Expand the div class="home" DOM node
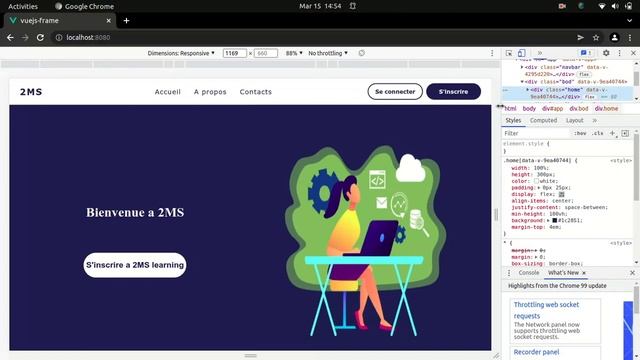 (x=527, y=89)
